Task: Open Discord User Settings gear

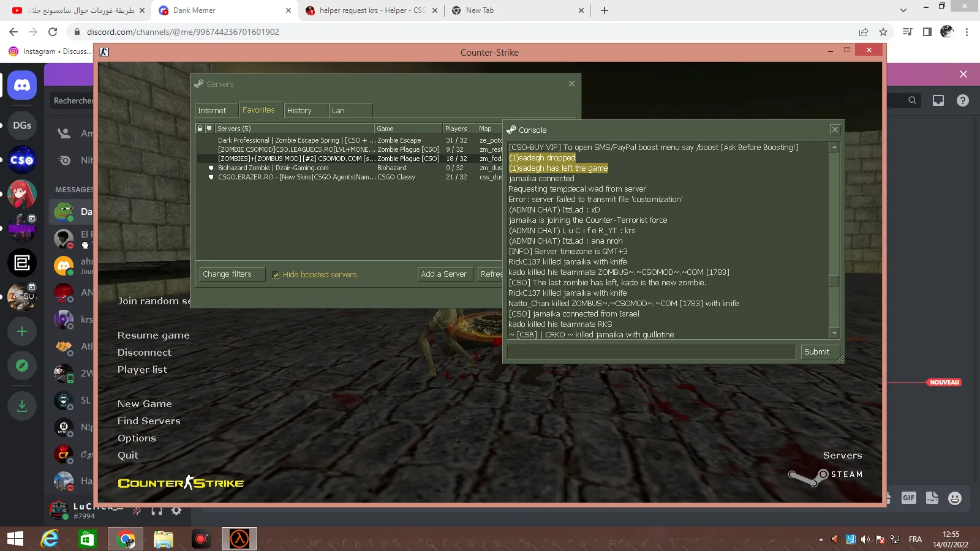Action: (x=176, y=511)
